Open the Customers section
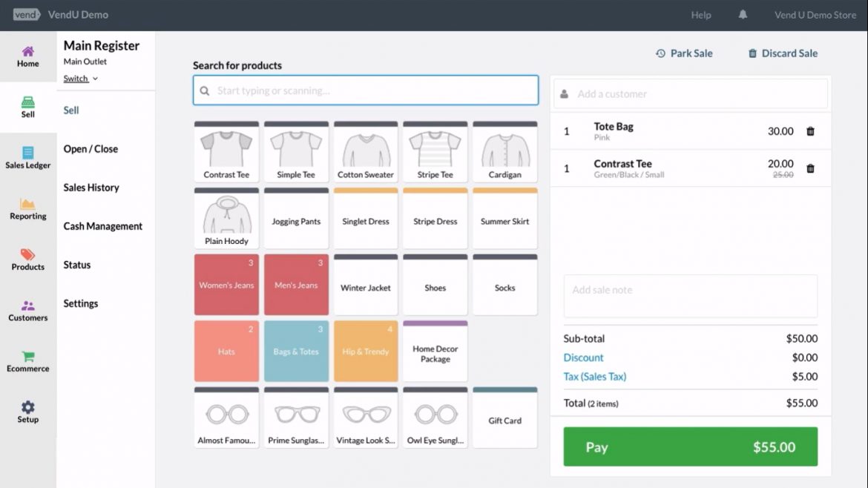Screen dimensions: 868x488 pyautogui.click(x=27, y=311)
